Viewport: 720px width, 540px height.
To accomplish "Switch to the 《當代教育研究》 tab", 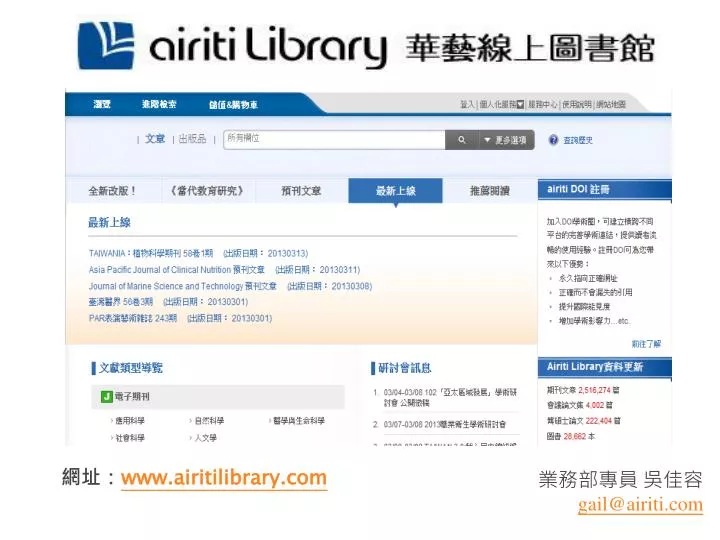I will [x=208, y=191].
